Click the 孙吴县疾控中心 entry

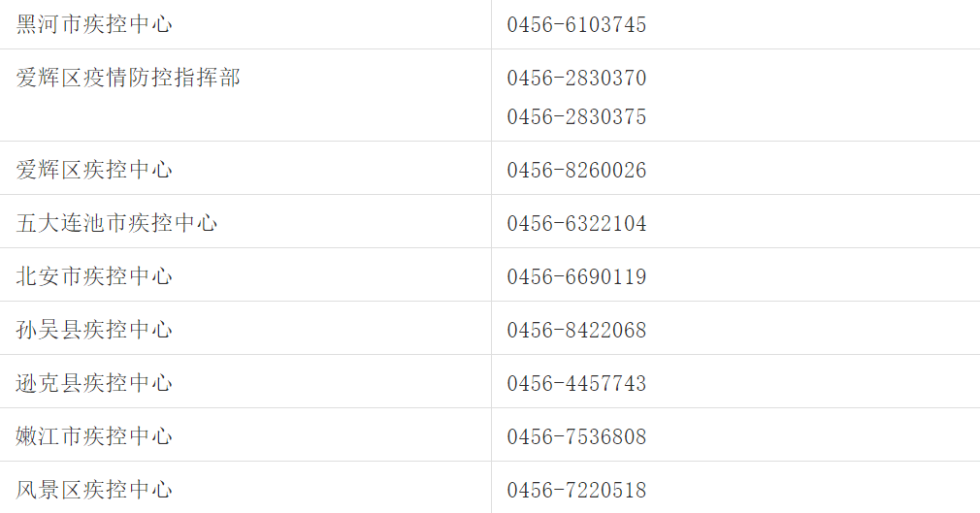click(x=94, y=330)
